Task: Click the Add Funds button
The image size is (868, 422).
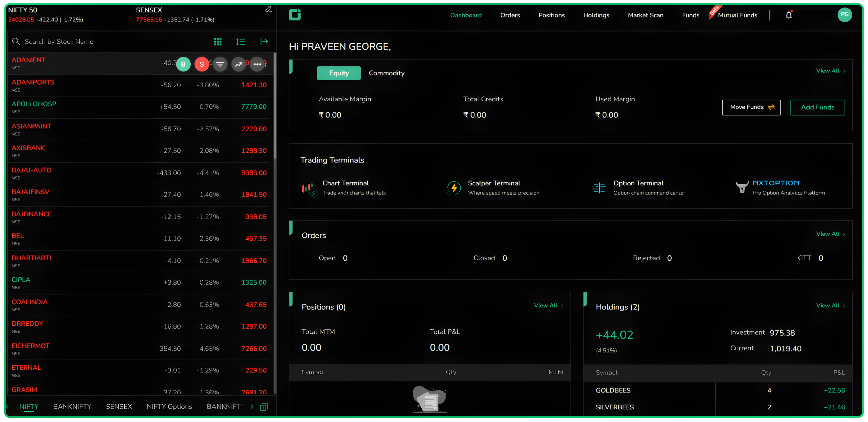Action: [817, 107]
